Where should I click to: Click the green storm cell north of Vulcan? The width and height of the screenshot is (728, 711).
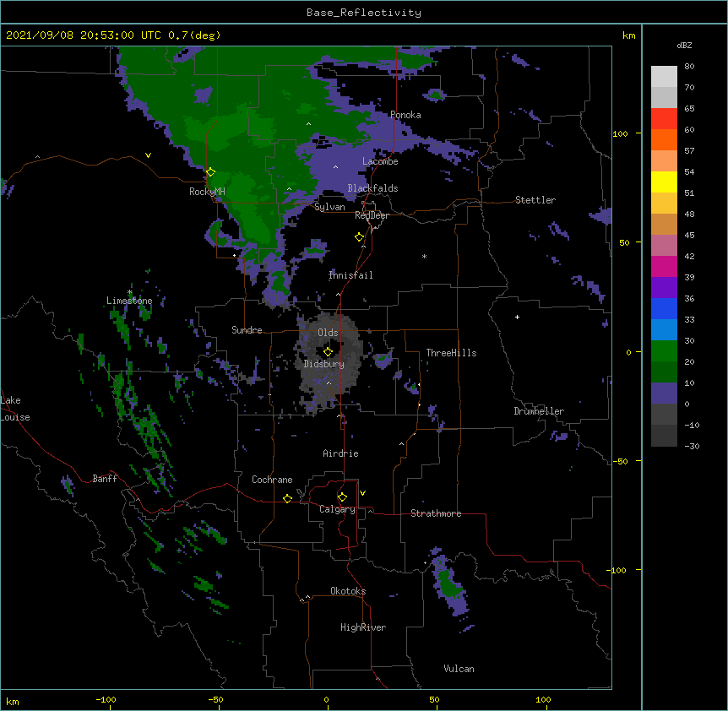tap(448, 585)
